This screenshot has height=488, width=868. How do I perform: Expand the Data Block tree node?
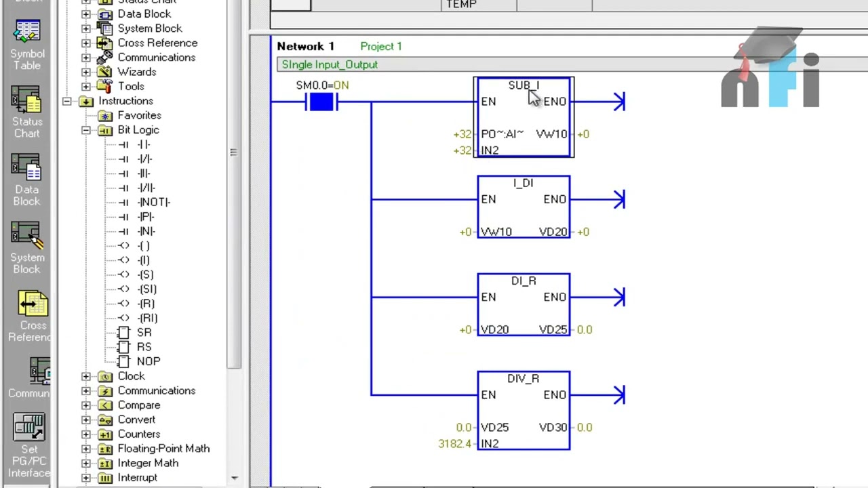click(x=86, y=14)
